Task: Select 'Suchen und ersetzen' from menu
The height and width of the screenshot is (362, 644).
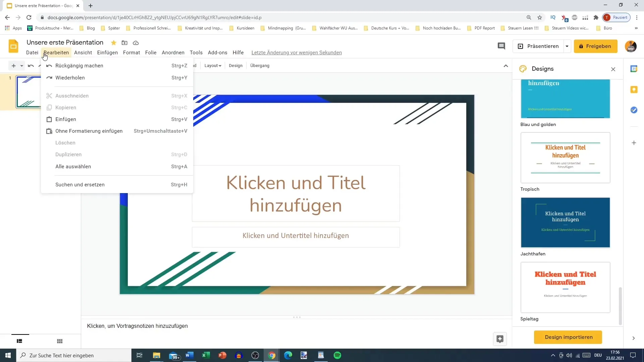Action: (80, 184)
